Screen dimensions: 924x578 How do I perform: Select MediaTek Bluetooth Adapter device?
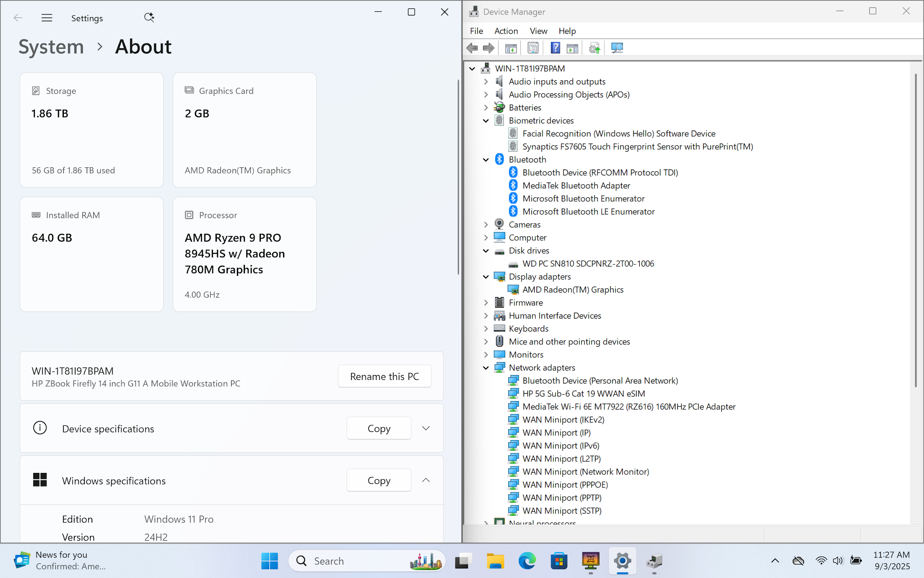576,186
